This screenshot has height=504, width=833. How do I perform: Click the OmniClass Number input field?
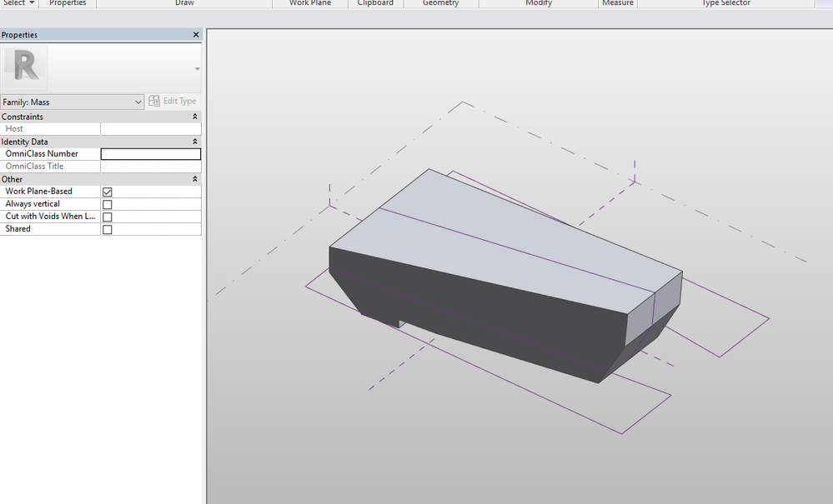click(150, 154)
